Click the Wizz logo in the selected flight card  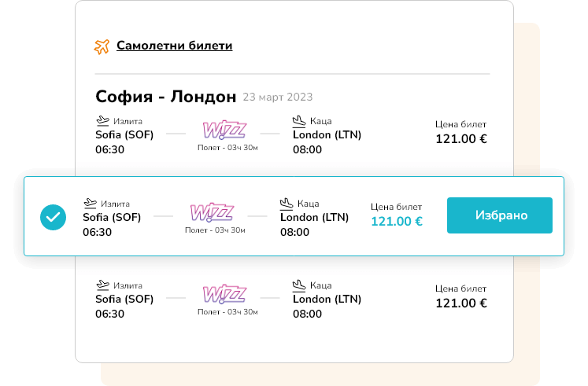tap(212, 212)
